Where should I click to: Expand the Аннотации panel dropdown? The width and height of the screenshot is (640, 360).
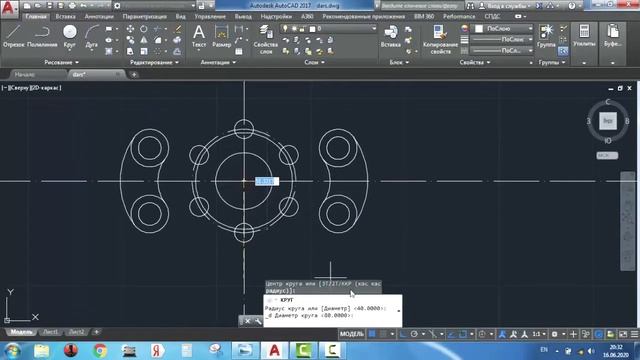218,62
